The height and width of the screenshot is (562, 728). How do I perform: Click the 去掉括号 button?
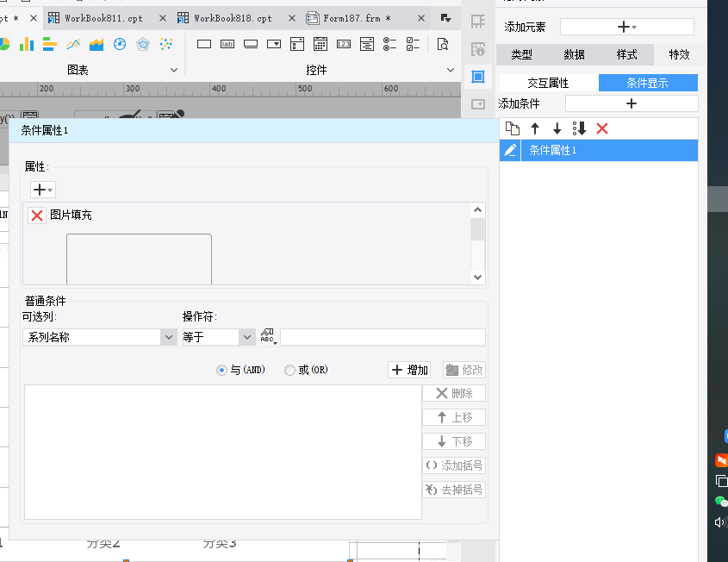(x=454, y=490)
